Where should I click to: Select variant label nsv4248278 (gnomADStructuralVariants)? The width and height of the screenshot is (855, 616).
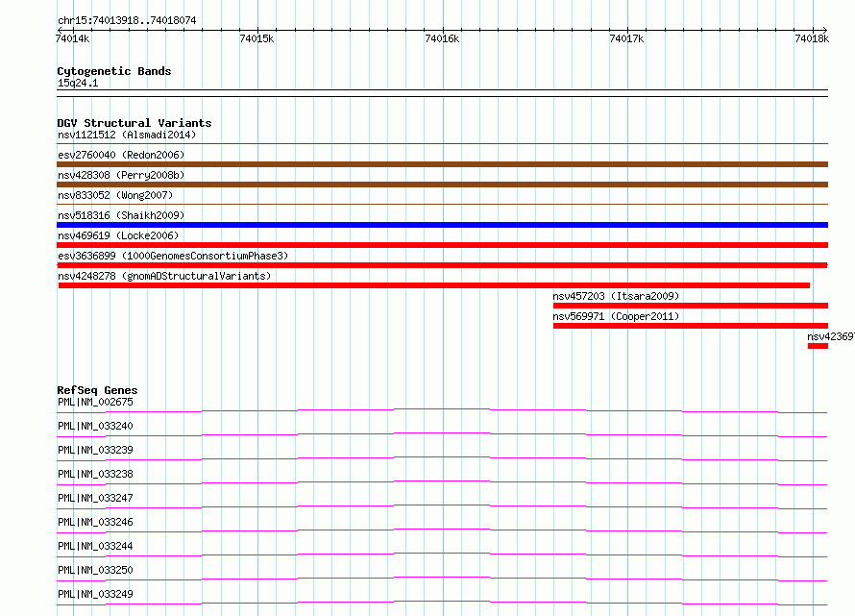[164, 276]
